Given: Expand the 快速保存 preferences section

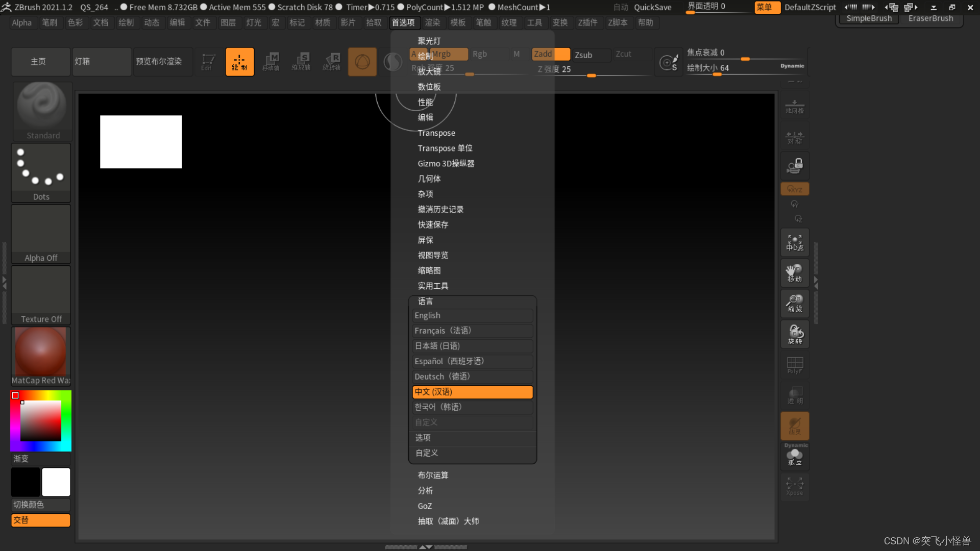Looking at the screenshot, I should click(433, 225).
